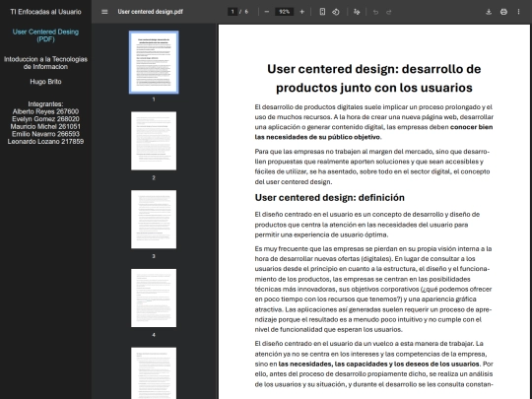The height and width of the screenshot is (399, 532).
Task: Click Leonardo Lozano 217859 entry
Action: [45, 142]
